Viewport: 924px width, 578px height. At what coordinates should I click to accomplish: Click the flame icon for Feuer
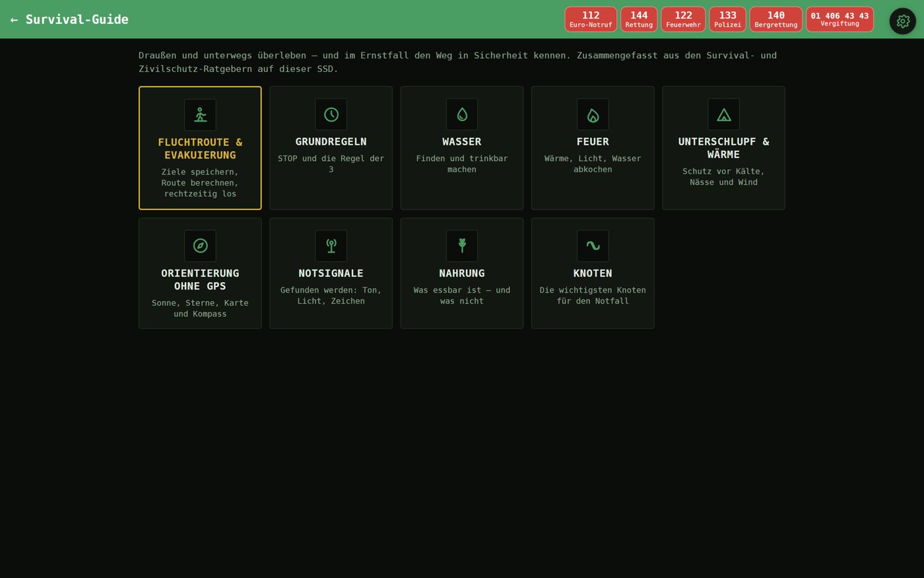(x=593, y=114)
